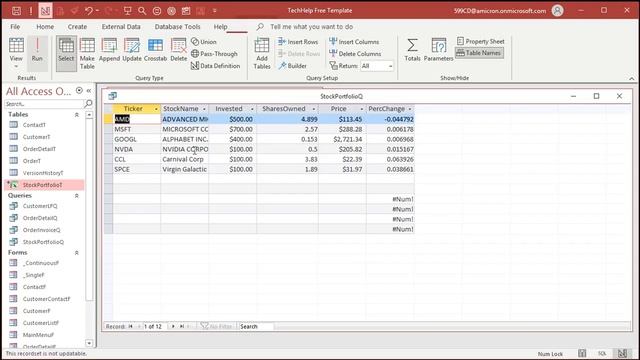Screen dimensions: 640x360
Task: Collapse the Queries group in the navigation pane
Action: [x=76, y=196]
